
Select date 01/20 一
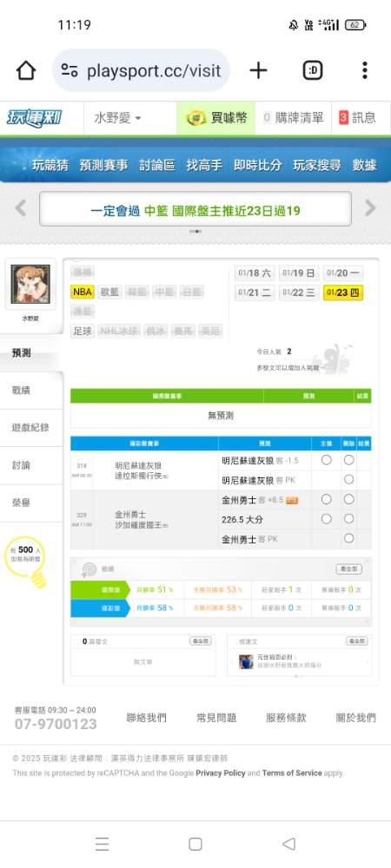(x=343, y=273)
